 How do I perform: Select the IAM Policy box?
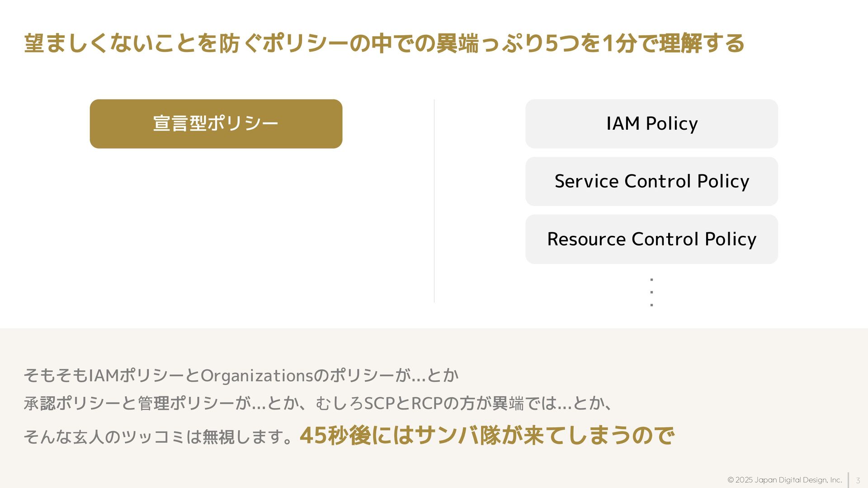[x=651, y=124]
